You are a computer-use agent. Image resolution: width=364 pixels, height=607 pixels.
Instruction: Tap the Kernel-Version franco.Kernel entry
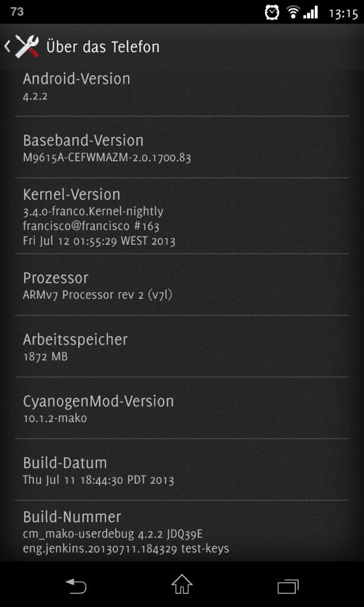point(182,216)
